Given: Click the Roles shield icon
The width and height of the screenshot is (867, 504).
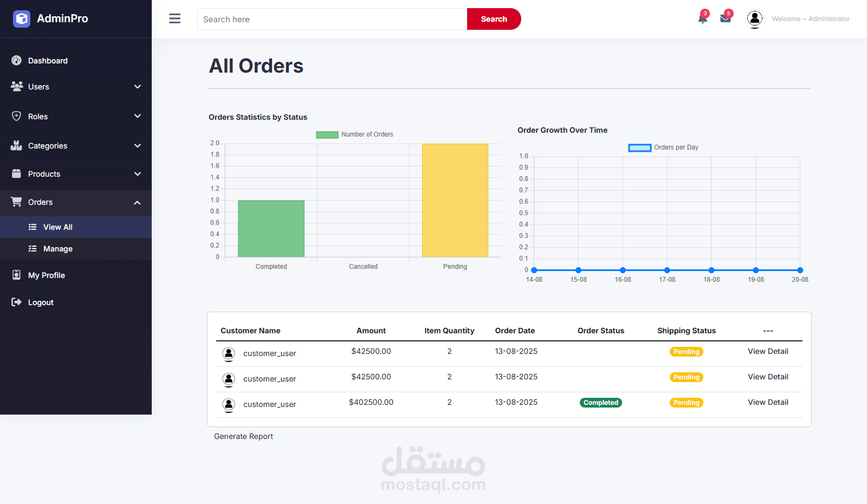Looking at the screenshot, I should tap(17, 116).
